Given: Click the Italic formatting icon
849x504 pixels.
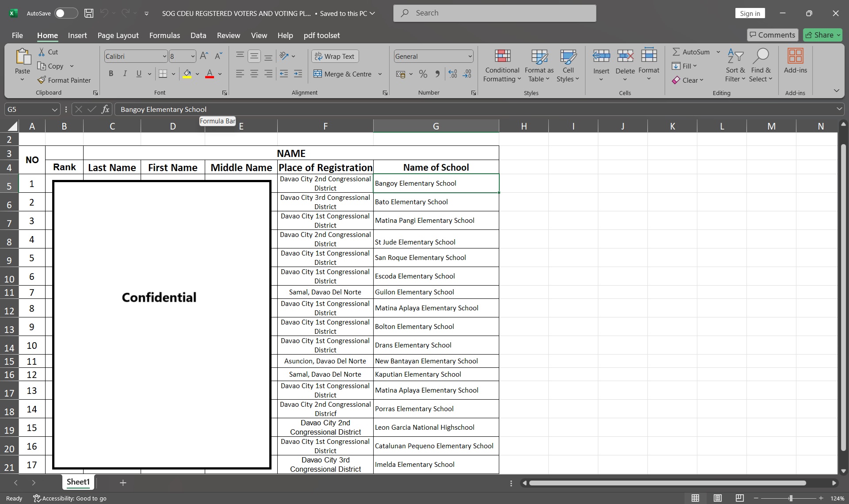Looking at the screenshot, I should coord(125,74).
